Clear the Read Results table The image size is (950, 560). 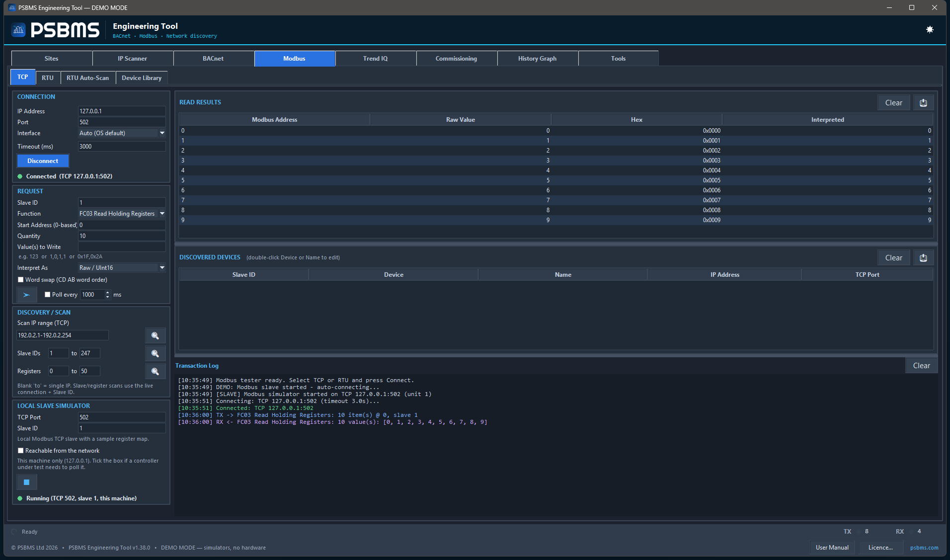pos(894,103)
